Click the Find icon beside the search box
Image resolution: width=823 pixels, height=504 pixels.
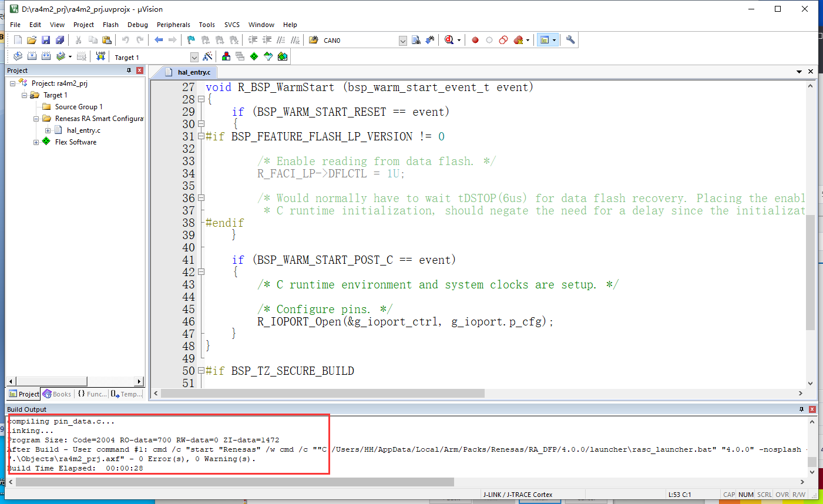pyautogui.click(x=416, y=40)
